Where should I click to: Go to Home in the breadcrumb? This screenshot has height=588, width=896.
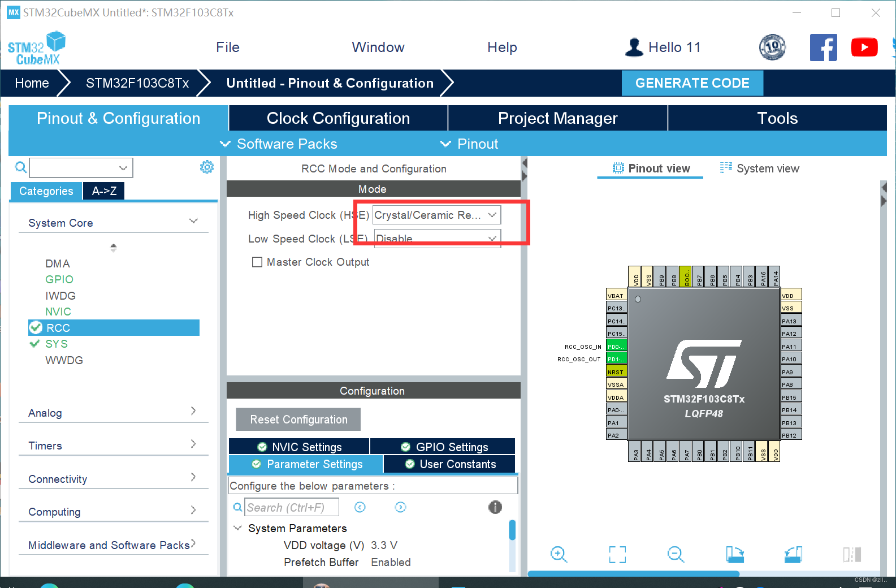pos(32,83)
